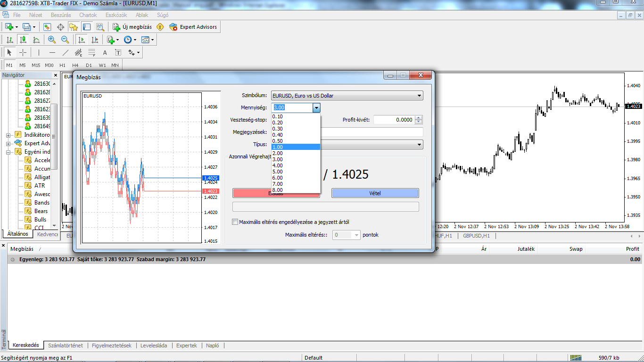The image size is (644, 362).
Task: Select ATR indicator in Navigator
Action: coord(40,186)
